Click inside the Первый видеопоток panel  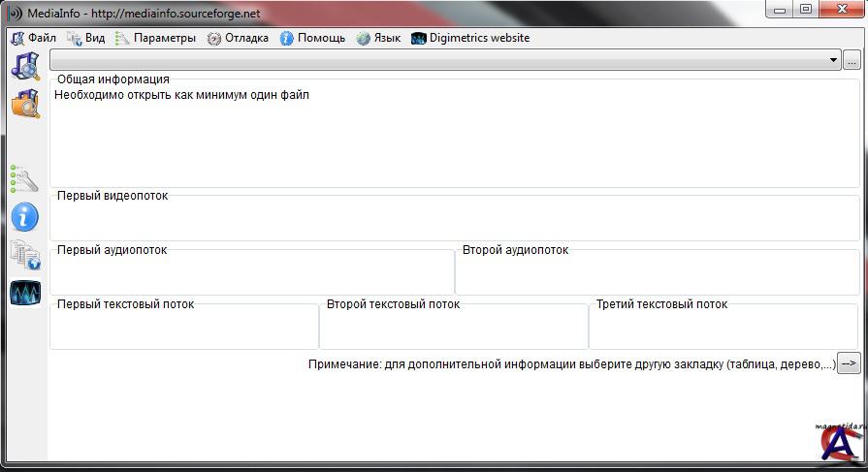[454, 221]
